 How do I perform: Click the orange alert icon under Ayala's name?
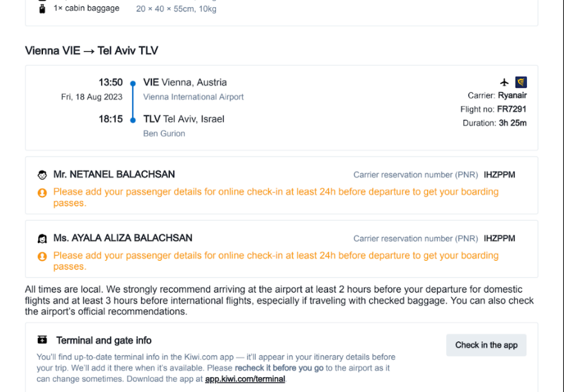42,256
